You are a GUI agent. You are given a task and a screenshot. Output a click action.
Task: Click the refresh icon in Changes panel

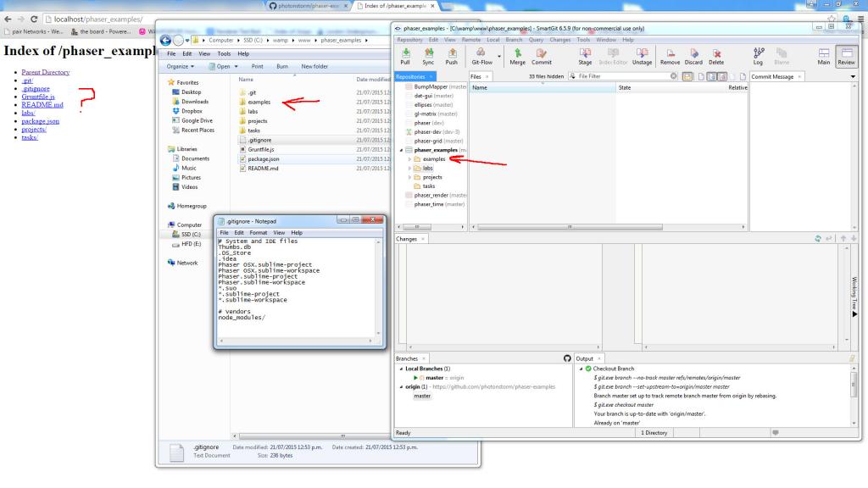pos(818,238)
